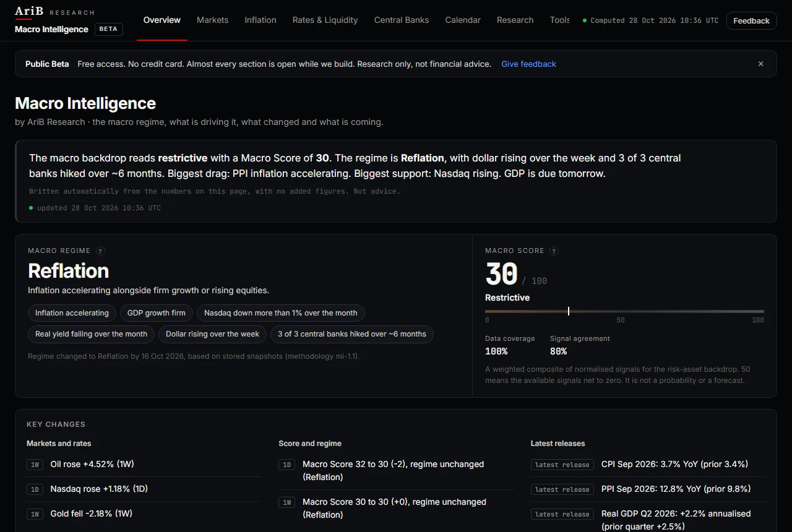Switch to the Overview tab
Viewport: 792px width, 532px height.
pyautogui.click(x=162, y=20)
